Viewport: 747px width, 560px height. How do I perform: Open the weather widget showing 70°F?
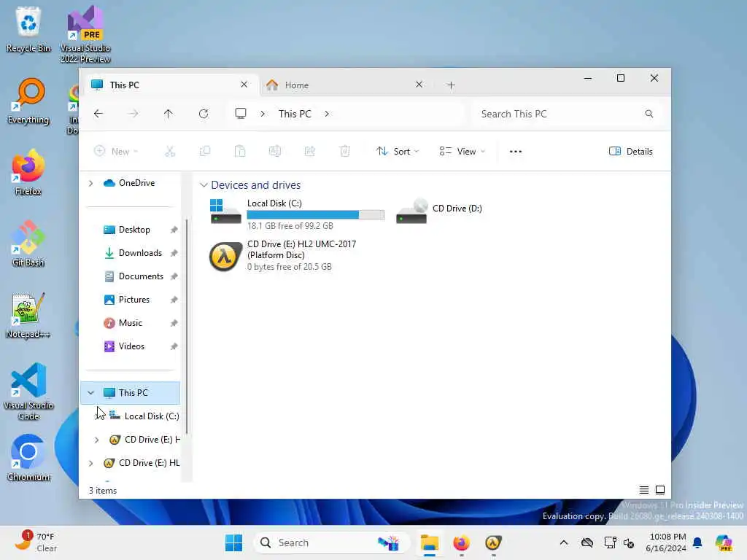(35, 542)
